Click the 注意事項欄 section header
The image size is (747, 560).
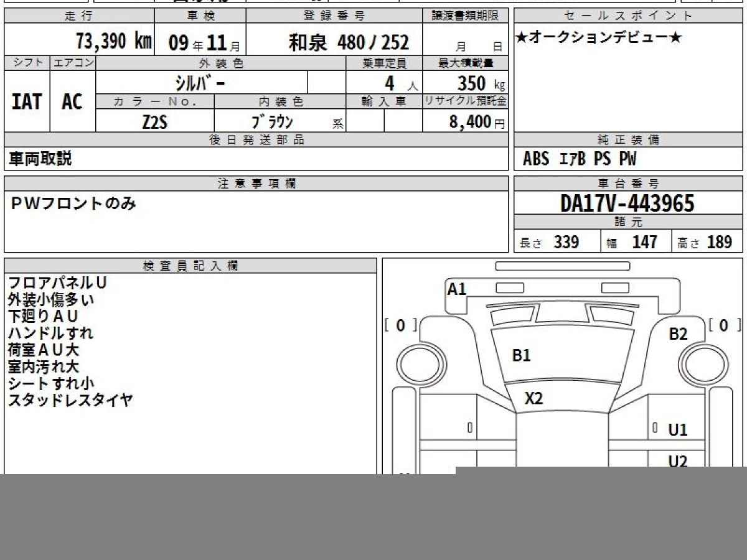click(256, 184)
